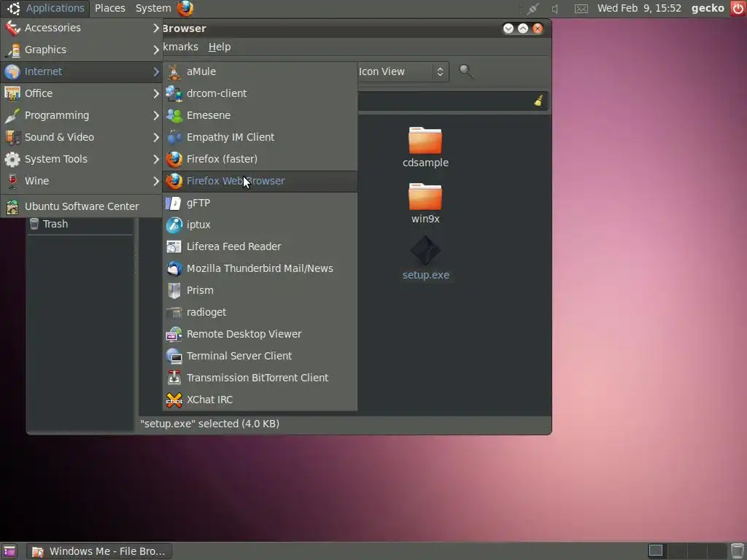Image resolution: width=747 pixels, height=560 pixels.
Task: Launch Prism
Action: (x=260, y=290)
